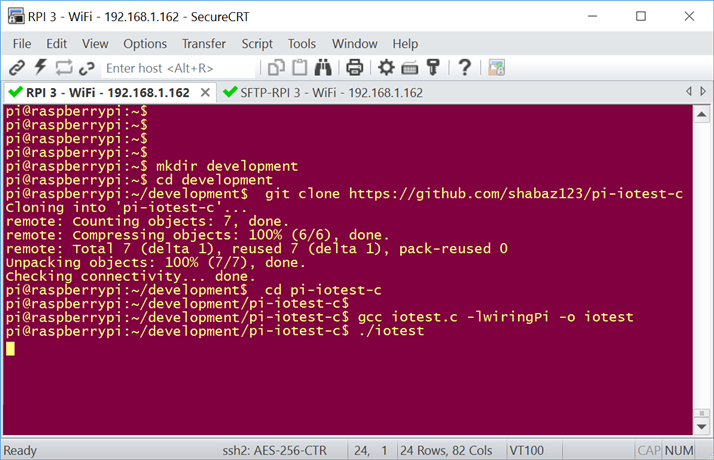Image resolution: width=714 pixels, height=460 pixels.
Task: Open the File menu
Action: point(22,44)
